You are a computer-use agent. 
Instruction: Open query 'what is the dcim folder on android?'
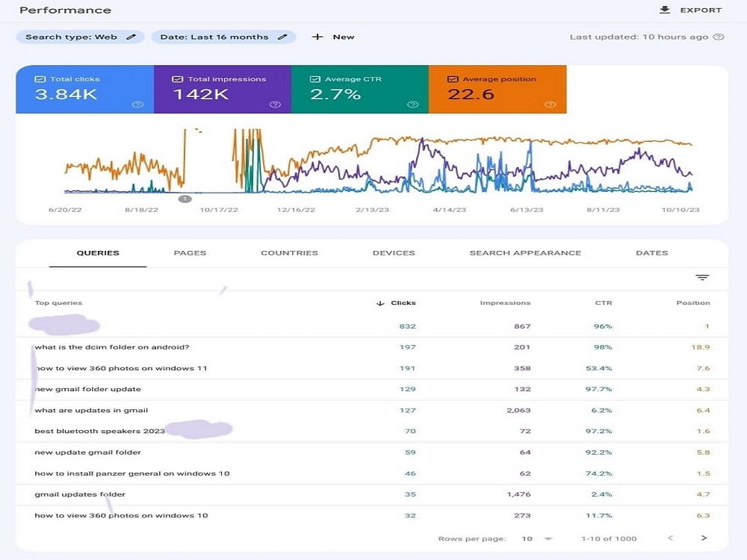tap(112, 347)
